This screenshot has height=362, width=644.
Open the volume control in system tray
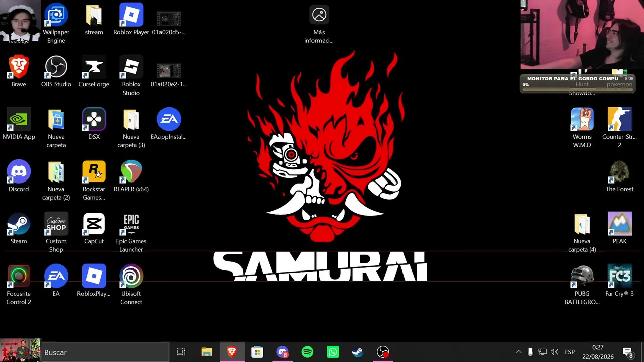coord(555,352)
